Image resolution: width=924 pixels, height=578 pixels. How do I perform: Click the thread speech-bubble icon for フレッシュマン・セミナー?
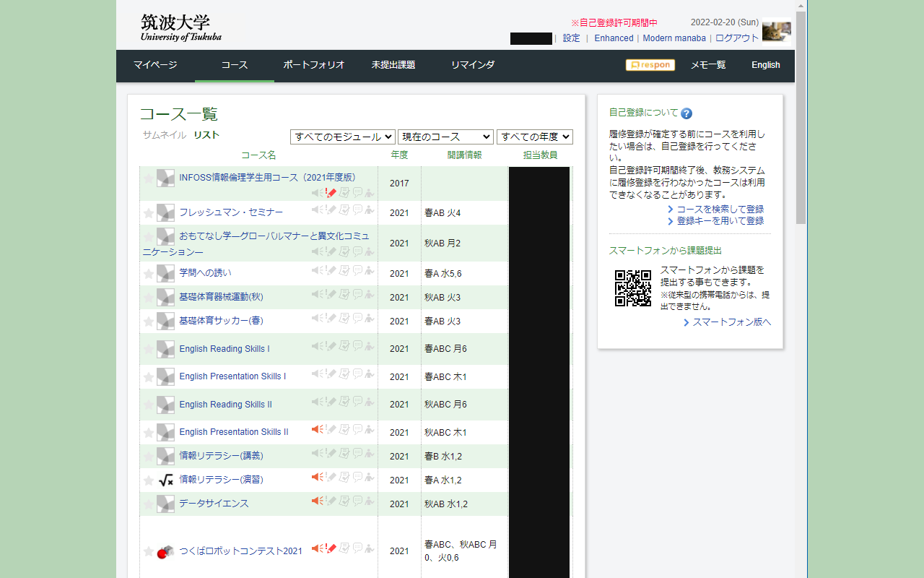pos(357,210)
